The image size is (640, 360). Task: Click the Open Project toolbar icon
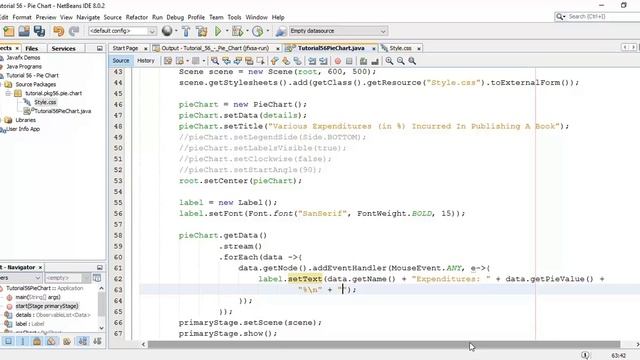[24, 31]
